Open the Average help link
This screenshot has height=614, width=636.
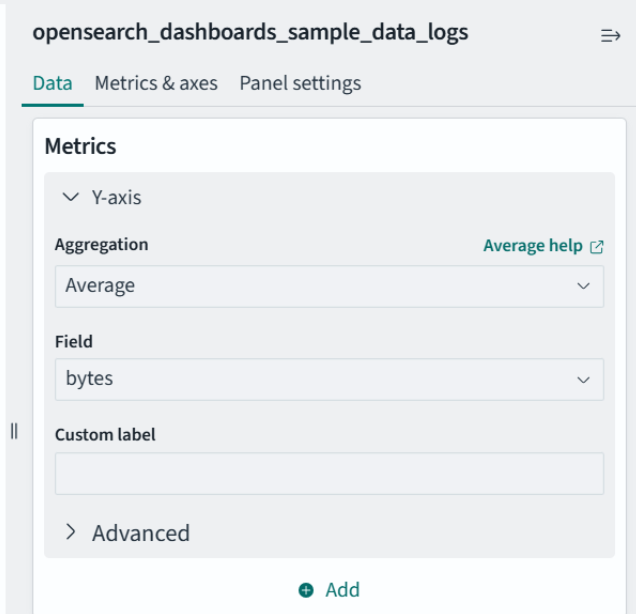pyautogui.click(x=533, y=246)
